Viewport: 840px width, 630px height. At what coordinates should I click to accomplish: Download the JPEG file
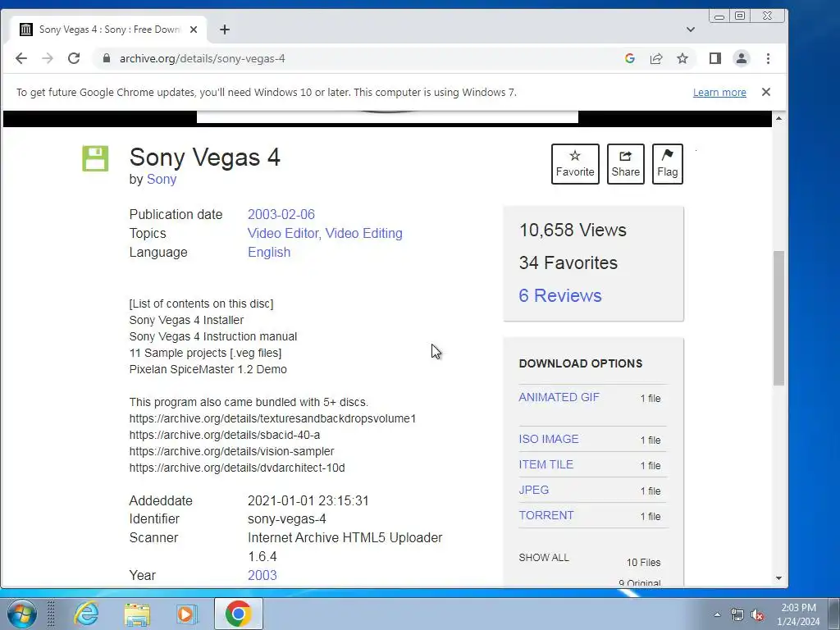533,490
